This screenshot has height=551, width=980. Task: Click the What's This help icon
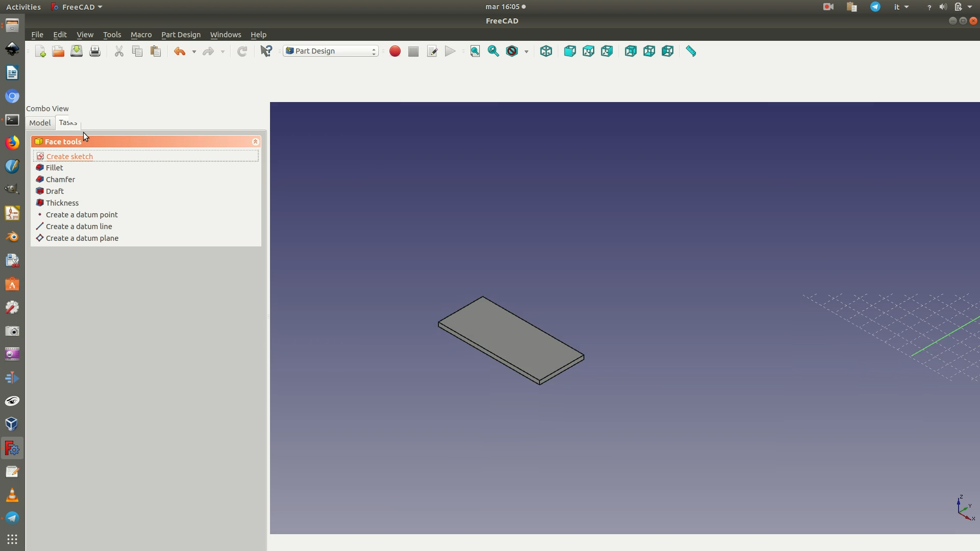coord(266,51)
